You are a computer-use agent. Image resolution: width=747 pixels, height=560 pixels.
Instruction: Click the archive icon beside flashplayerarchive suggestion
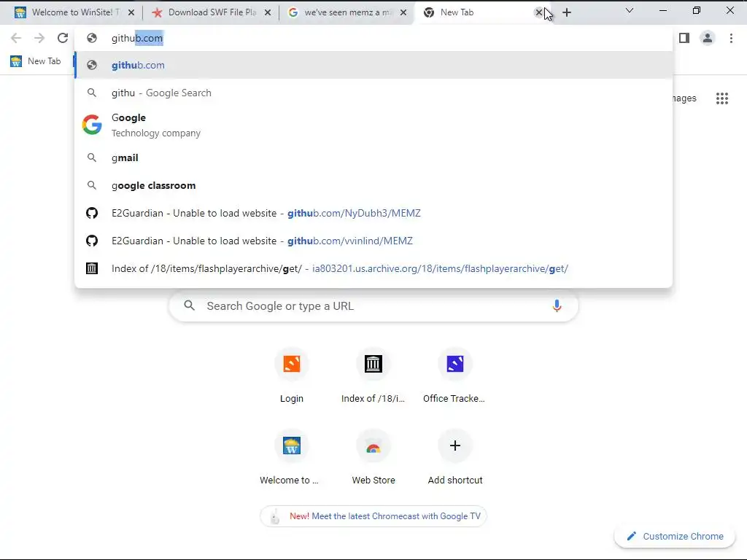[92, 268]
